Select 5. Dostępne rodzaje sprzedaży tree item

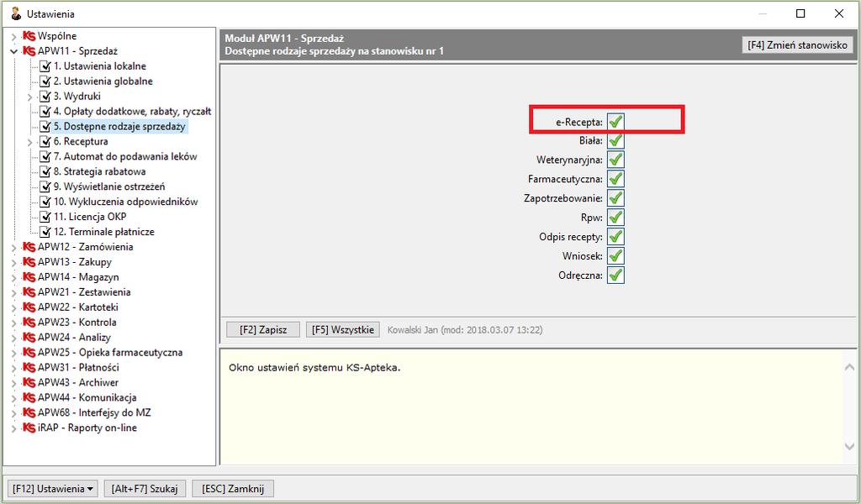119,127
